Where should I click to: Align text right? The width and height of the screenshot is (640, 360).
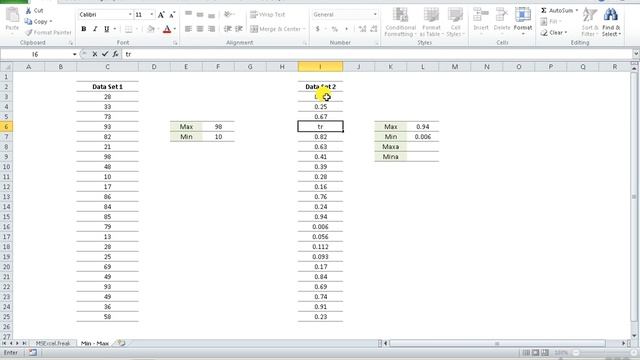coord(211,29)
